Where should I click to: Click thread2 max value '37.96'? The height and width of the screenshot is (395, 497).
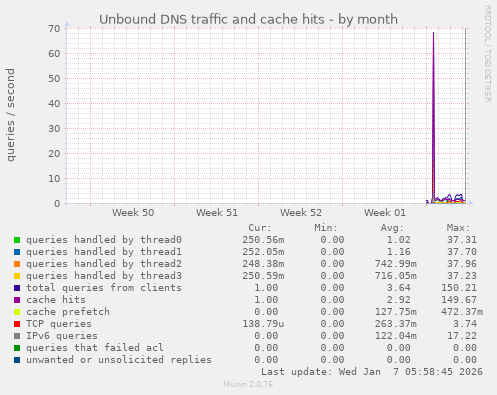[x=462, y=264]
